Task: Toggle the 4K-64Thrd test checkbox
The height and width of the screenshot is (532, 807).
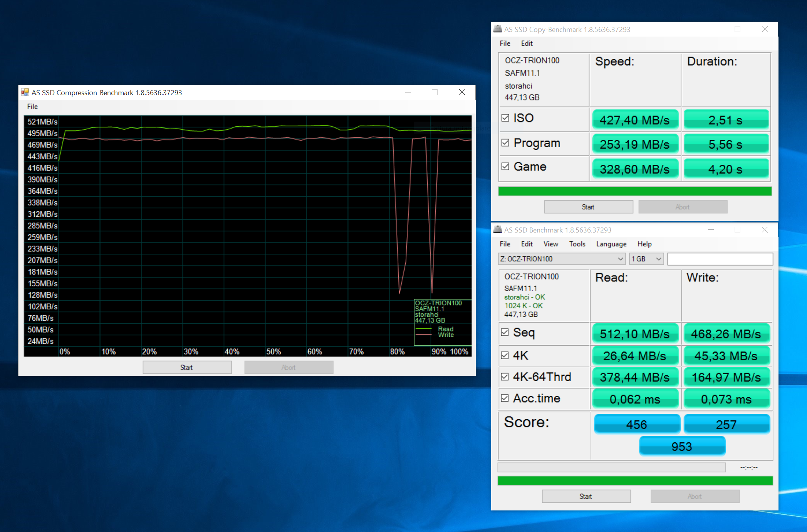Action: [505, 377]
